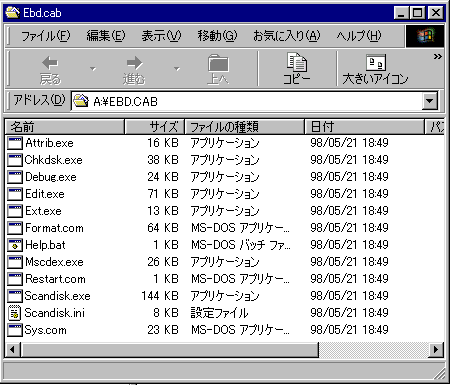Select the Scandisk.ini file name
Screen dimensions: 450x385
pyautogui.click(x=55, y=313)
